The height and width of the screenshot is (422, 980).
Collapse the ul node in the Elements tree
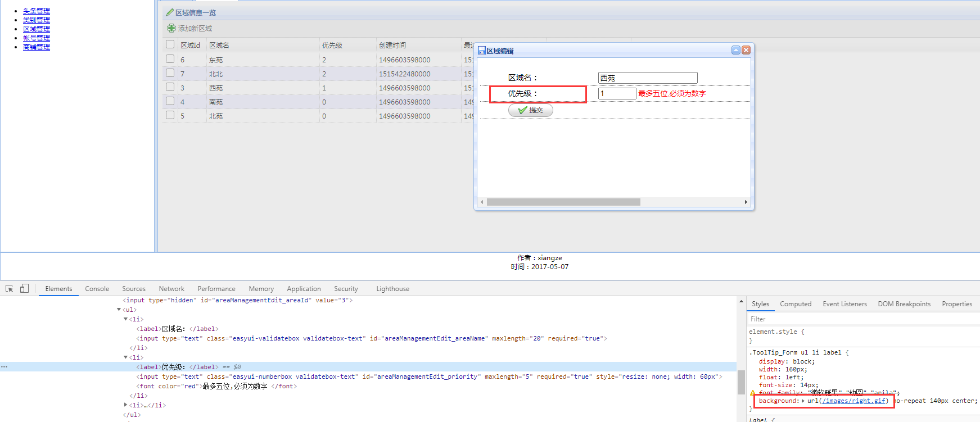[119, 310]
